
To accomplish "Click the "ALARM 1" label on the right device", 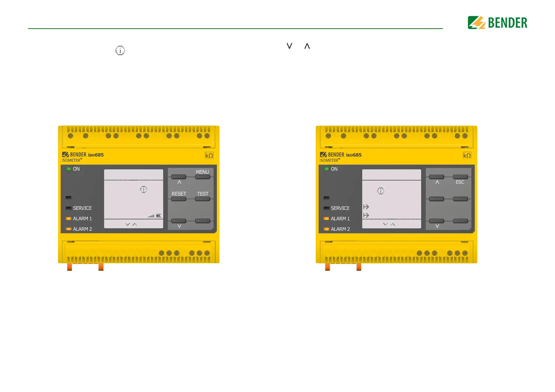I will (340, 219).
